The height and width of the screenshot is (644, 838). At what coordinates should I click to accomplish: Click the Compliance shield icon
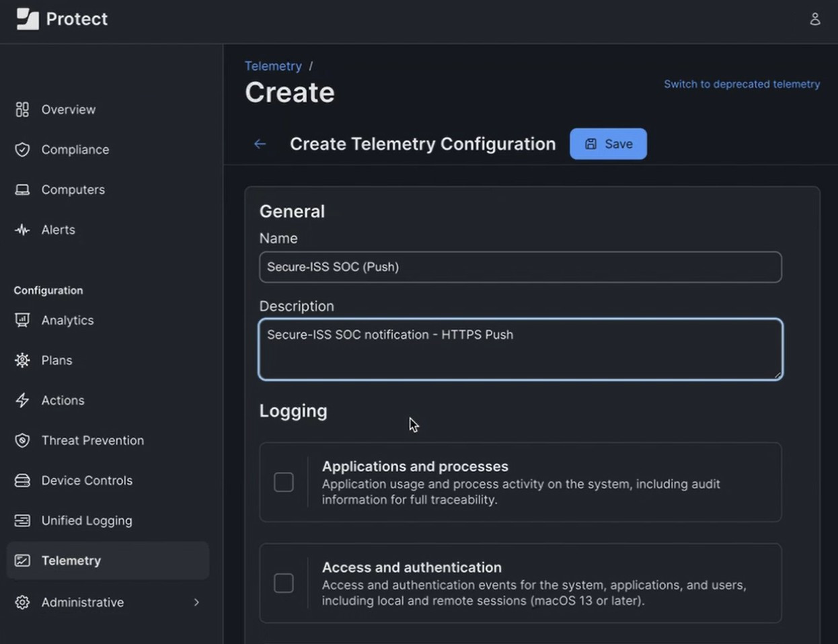(x=22, y=149)
